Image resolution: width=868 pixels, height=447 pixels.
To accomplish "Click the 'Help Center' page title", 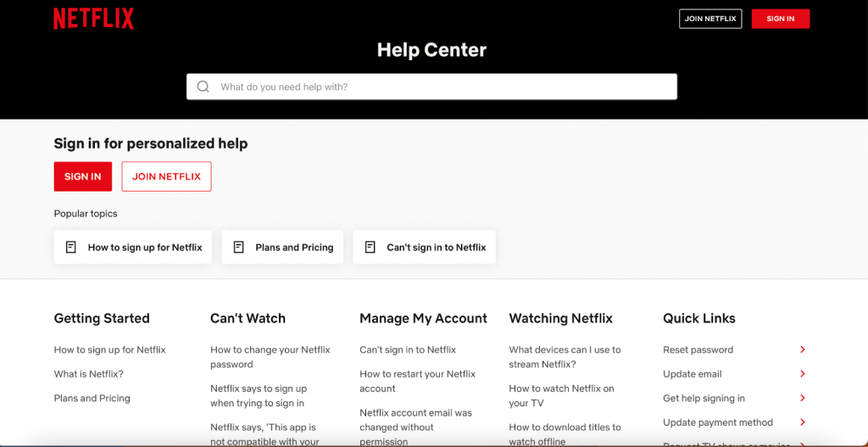I will (431, 50).
